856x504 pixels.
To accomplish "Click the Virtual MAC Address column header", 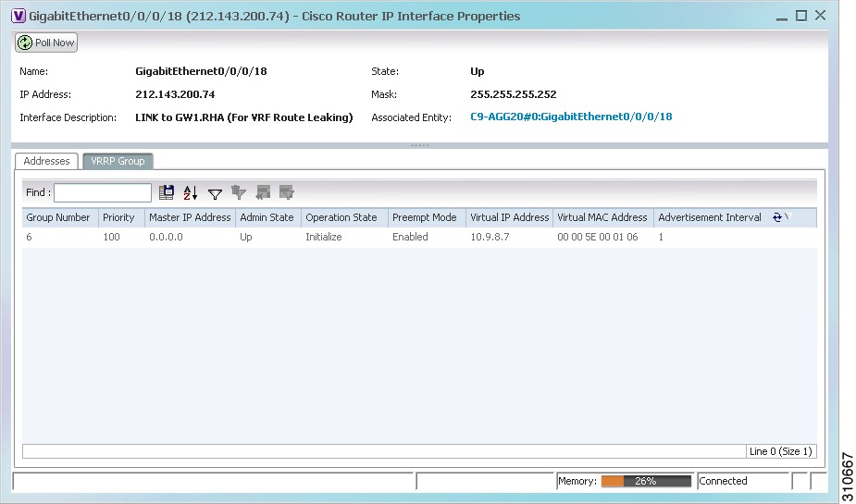I will tap(603, 217).
